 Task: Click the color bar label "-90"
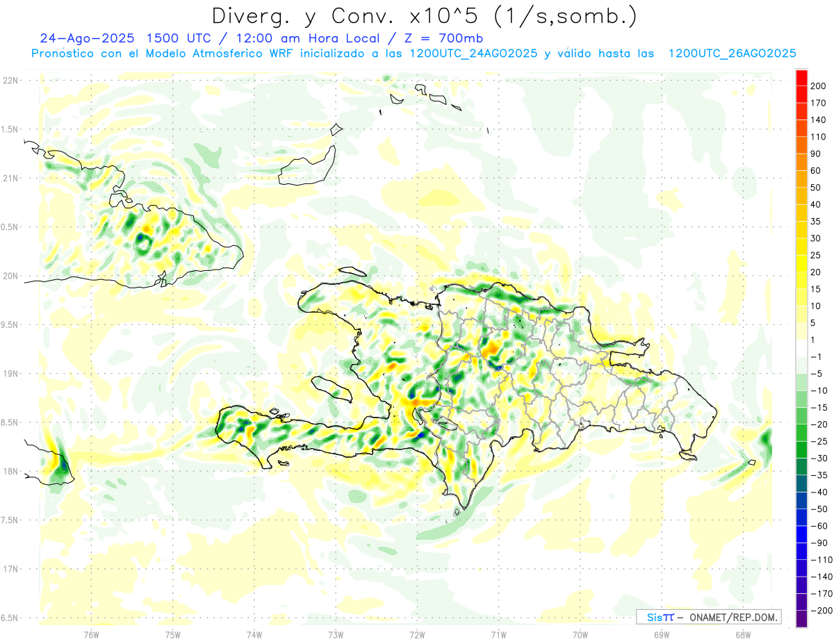pyautogui.click(x=818, y=543)
